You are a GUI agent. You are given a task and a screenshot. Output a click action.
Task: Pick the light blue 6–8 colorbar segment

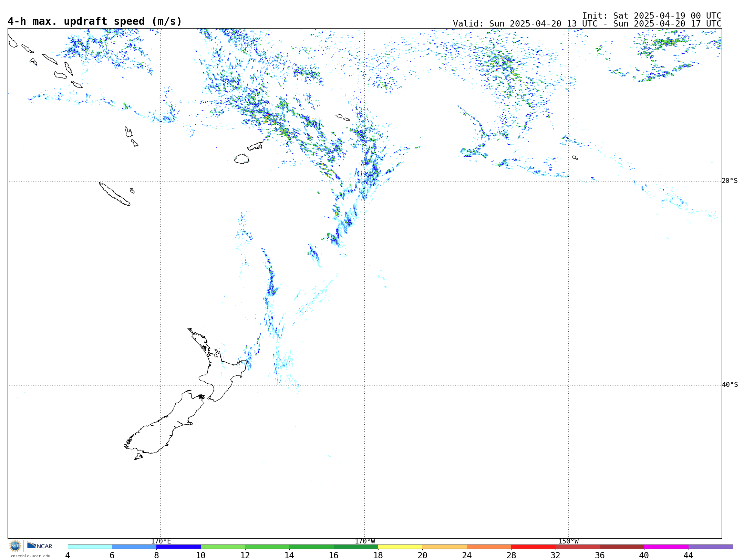pyautogui.click(x=134, y=547)
